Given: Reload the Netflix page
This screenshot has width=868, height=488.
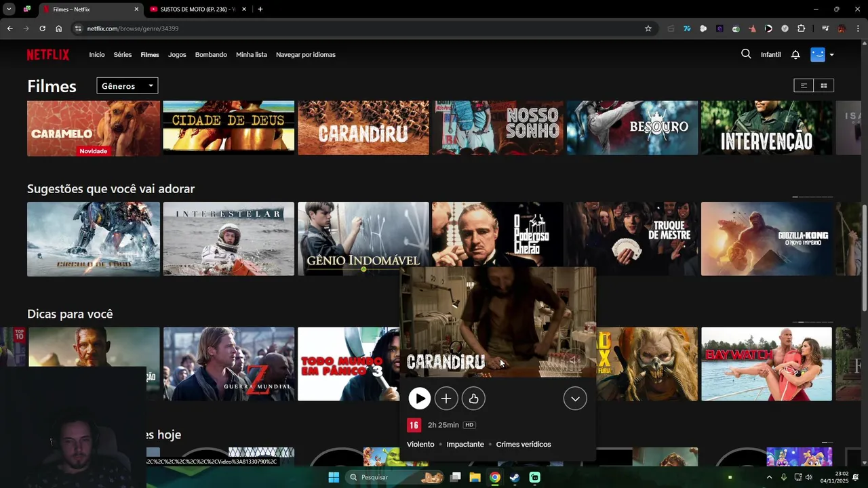Looking at the screenshot, I should pos(42,28).
